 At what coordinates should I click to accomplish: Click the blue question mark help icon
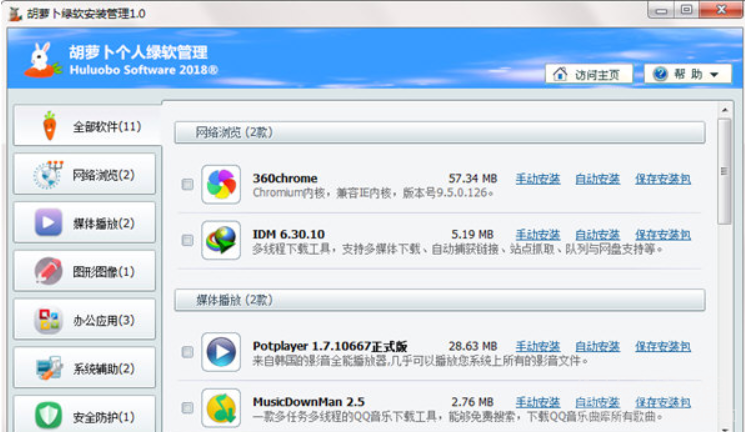(660, 74)
